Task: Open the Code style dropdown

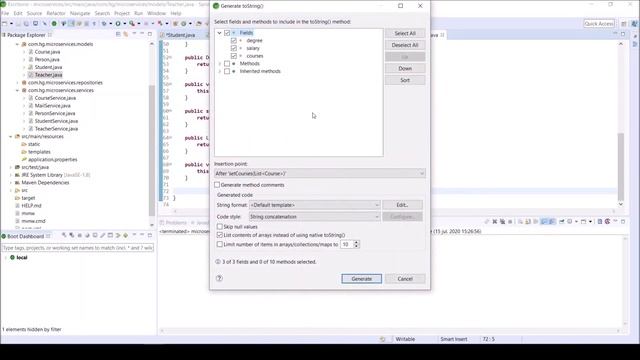Action: [x=315, y=217]
